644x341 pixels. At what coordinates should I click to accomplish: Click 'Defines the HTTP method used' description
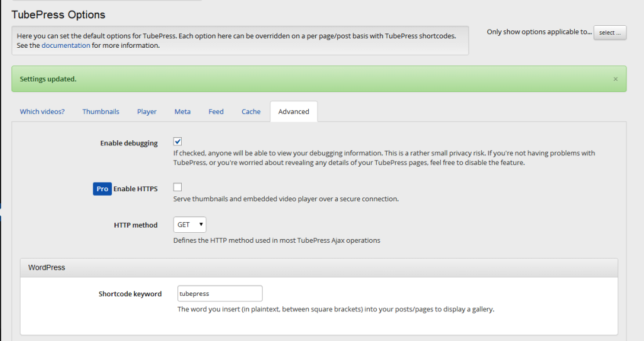click(277, 240)
